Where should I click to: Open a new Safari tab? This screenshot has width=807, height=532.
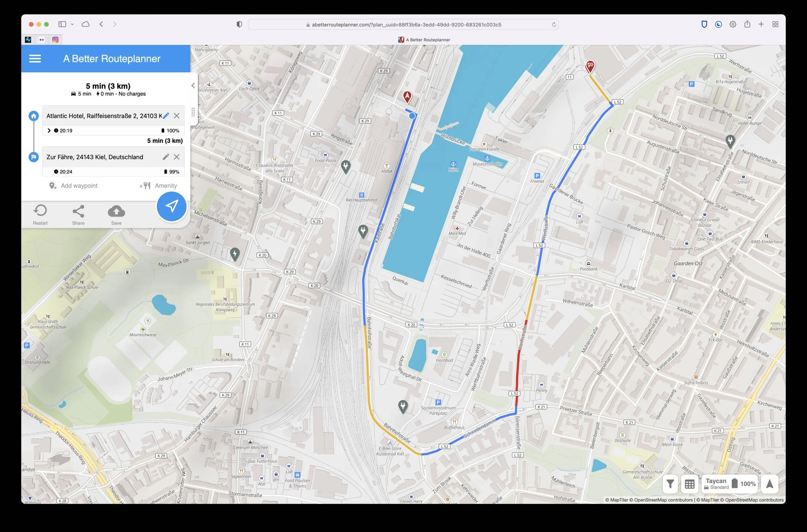(761, 24)
